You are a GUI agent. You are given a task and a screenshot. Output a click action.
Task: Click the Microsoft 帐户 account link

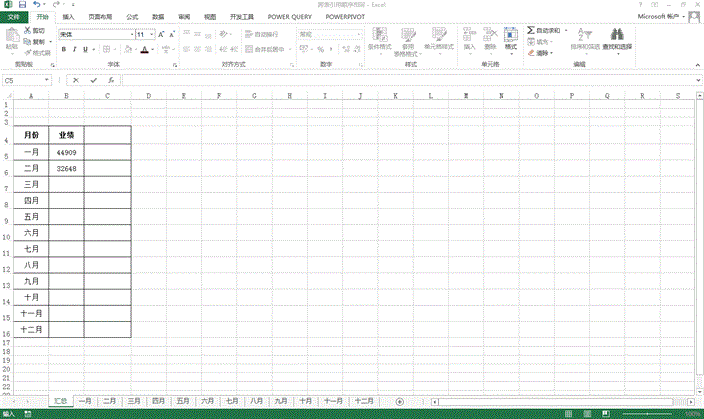660,17
